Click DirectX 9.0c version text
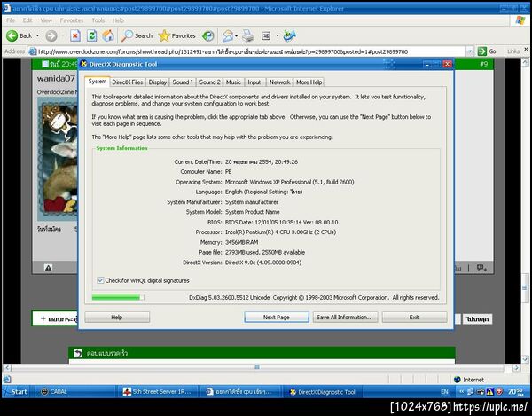532x416 pixels. 263,263
